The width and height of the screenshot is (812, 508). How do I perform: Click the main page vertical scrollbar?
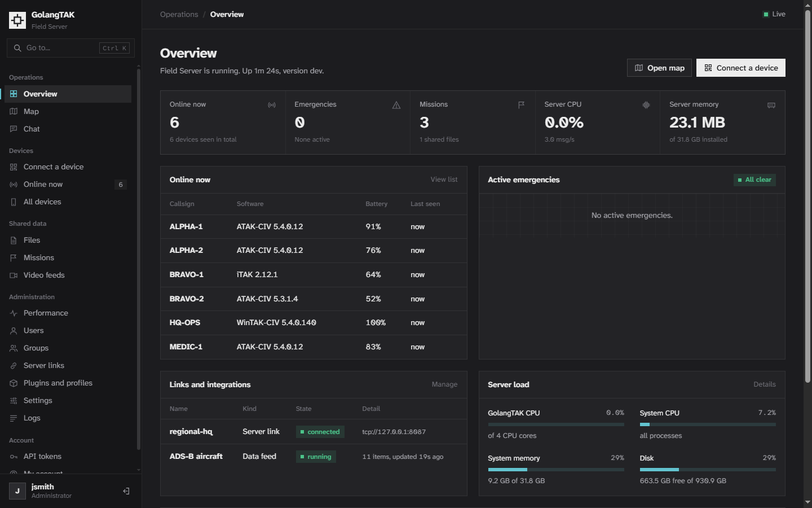(807, 198)
